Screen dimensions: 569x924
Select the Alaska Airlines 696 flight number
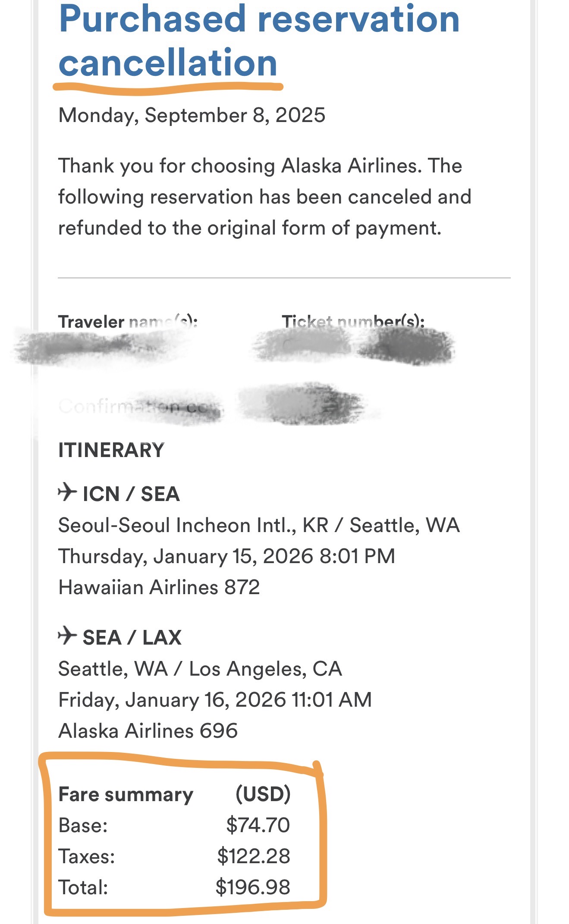(148, 731)
